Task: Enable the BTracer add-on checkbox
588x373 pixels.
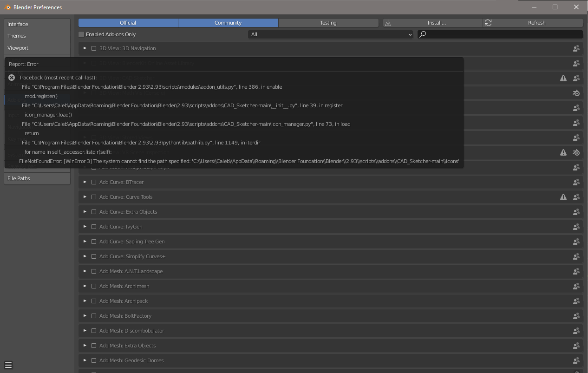Action: click(94, 182)
